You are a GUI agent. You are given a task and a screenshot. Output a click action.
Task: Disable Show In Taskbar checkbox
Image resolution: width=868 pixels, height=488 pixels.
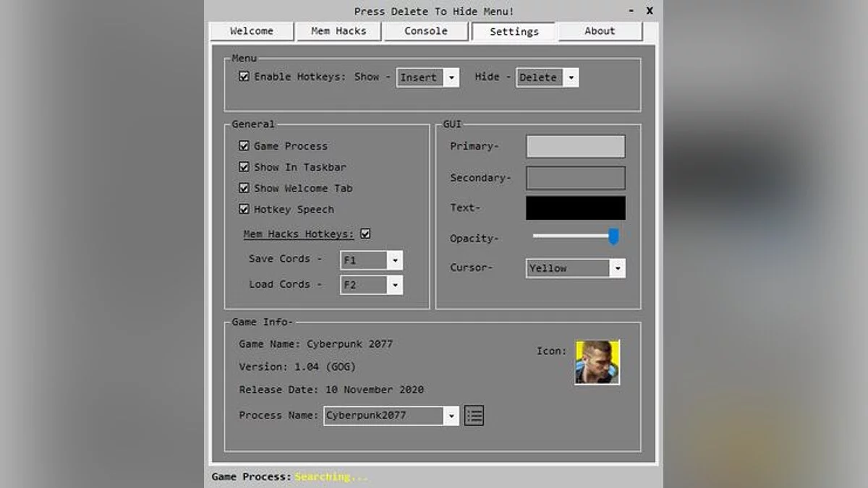click(x=244, y=167)
